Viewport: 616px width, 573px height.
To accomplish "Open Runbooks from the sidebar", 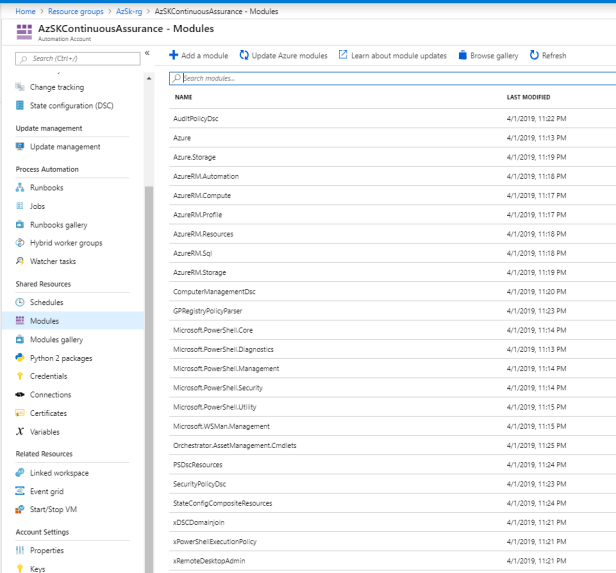I will [46, 188].
